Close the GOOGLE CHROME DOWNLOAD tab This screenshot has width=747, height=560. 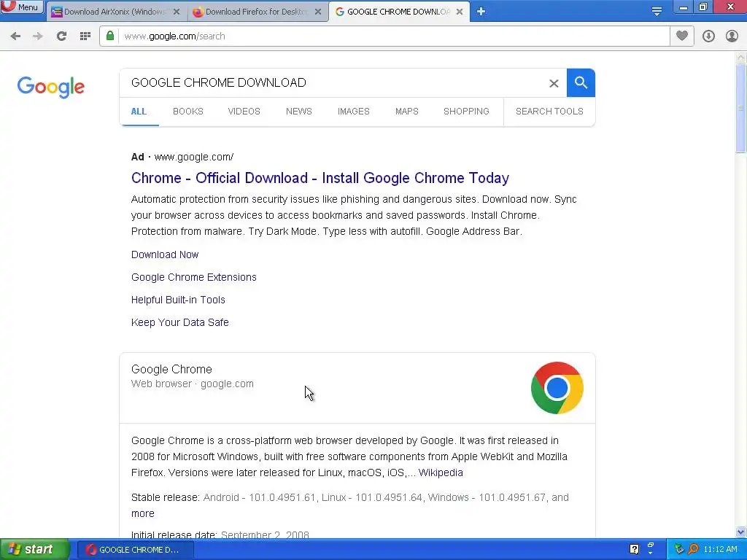point(460,12)
